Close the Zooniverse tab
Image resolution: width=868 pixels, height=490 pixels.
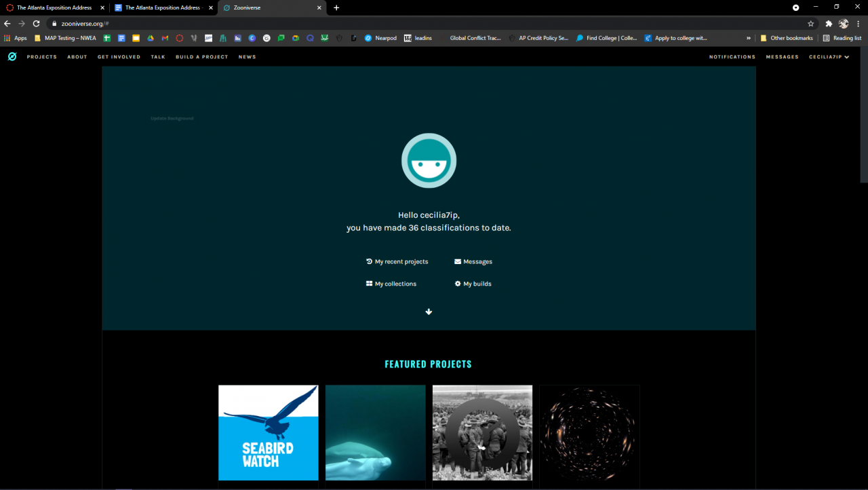[x=319, y=7]
